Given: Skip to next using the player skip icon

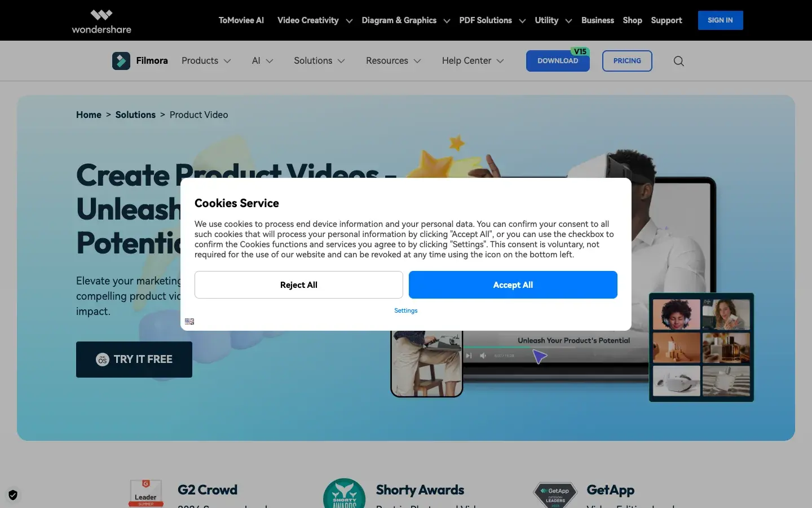Looking at the screenshot, I should [x=469, y=356].
